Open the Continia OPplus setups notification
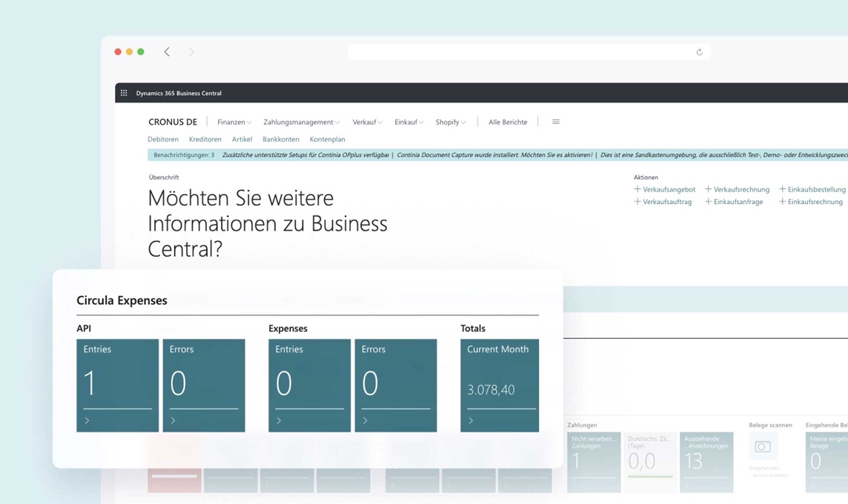The height and width of the screenshot is (504, 848). (x=306, y=155)
